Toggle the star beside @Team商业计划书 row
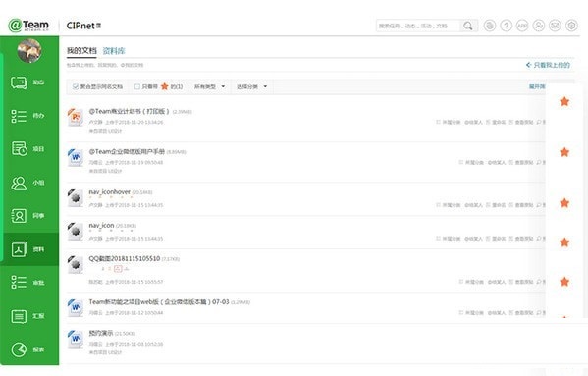This screenshot has height=376, width=588. (x=564, y=101)
